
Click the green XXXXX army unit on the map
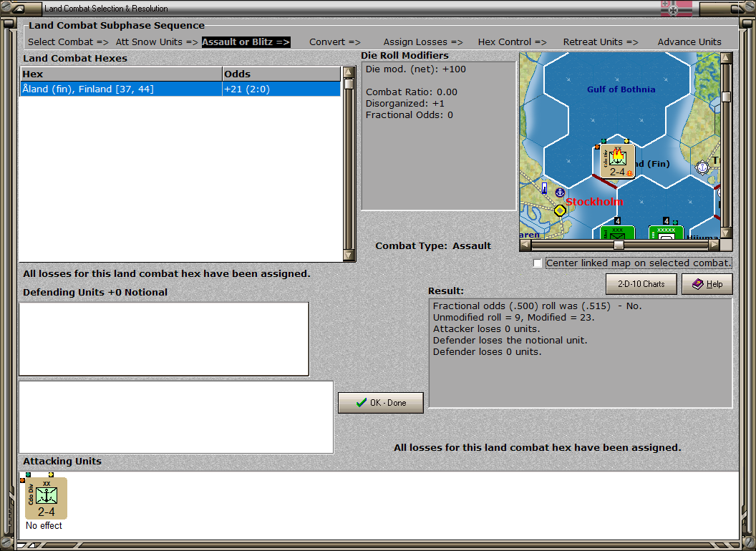coord(666,233)
